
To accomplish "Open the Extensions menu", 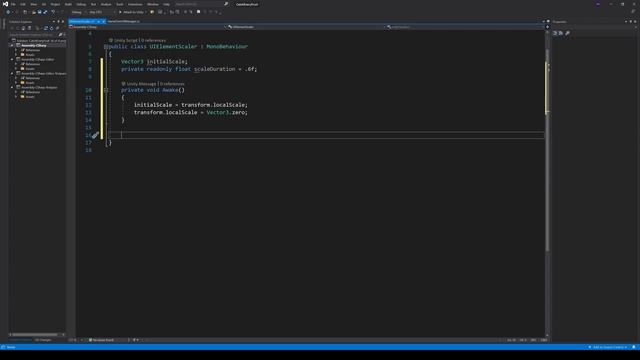I will coord(135,4).
